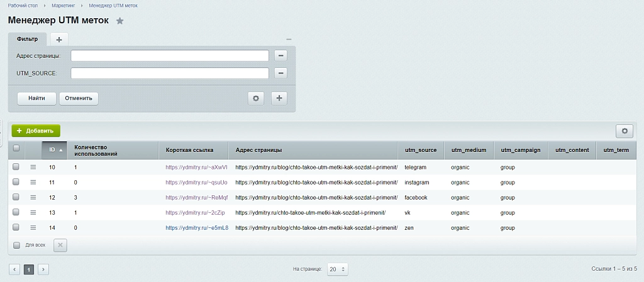
Task: Sort by ID column header
Action: click(54, 150)
